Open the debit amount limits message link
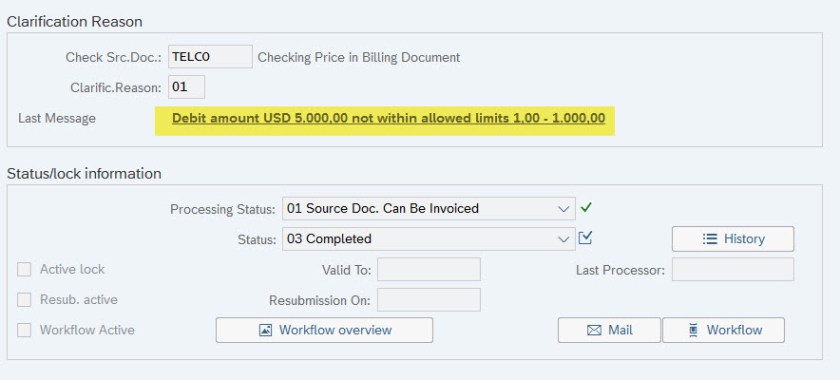This screenshot has width=840, height=380. click(x=388, y=118)
